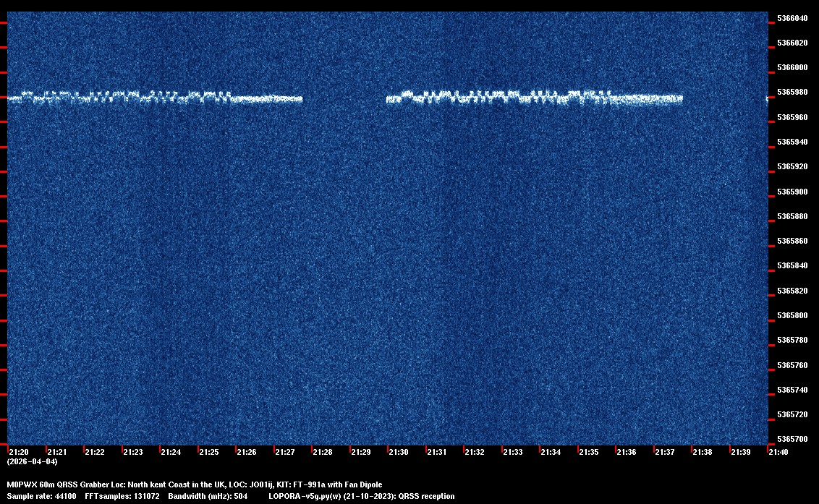Click the 5365840 frequency label
The height and width of the screenshot is (504, 819).
tap(792, 266)
